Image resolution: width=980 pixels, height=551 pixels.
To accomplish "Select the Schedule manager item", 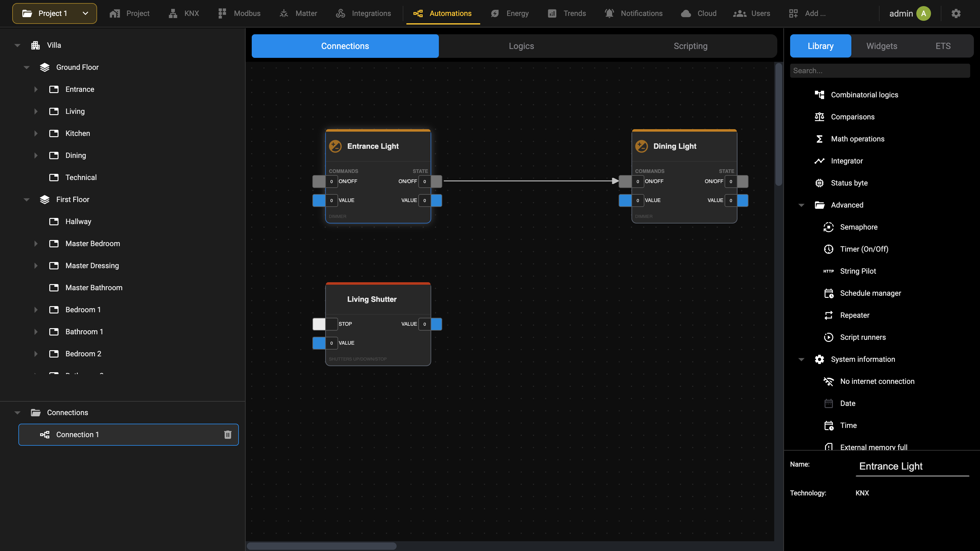I will [870, 293].
